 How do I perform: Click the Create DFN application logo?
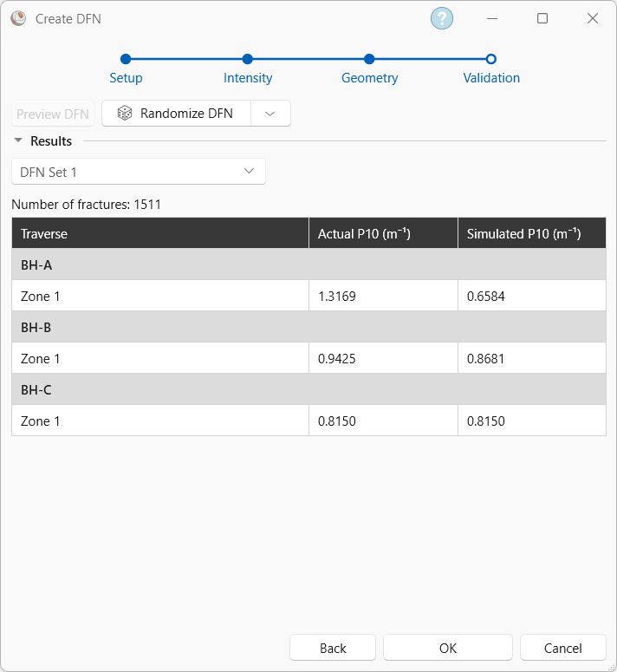pos(18,18)
